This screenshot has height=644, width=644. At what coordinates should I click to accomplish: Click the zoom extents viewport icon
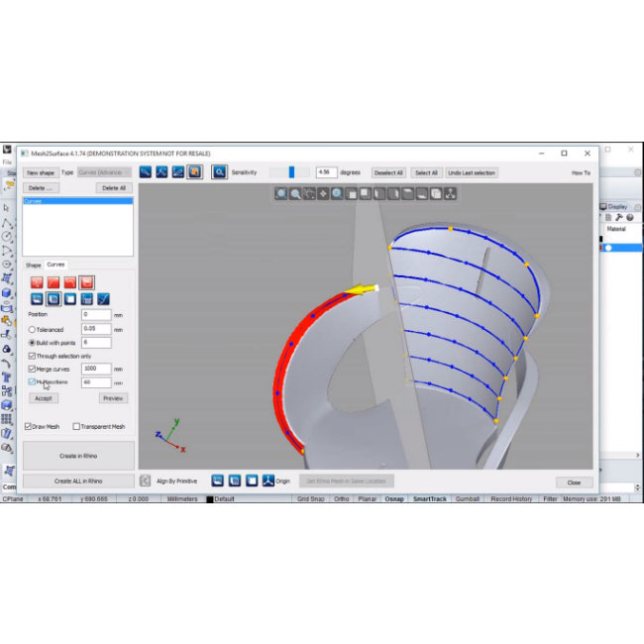tap(281, 193)
